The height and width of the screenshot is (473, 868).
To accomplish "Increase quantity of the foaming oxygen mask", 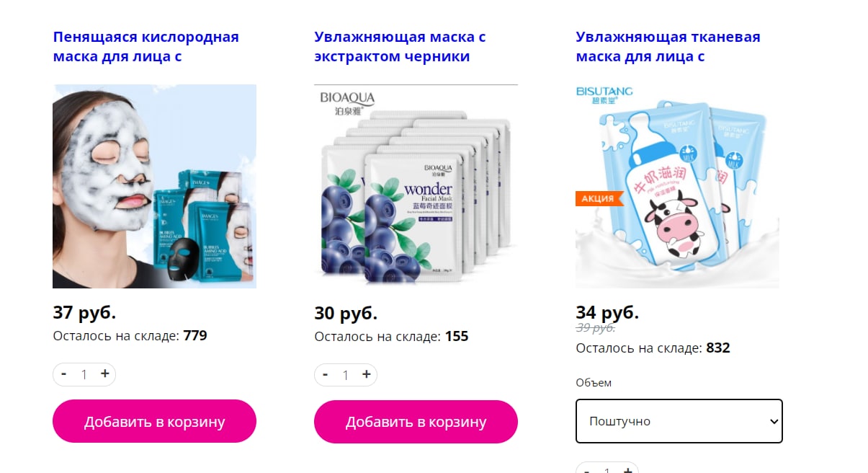I will tap(105, 373).
